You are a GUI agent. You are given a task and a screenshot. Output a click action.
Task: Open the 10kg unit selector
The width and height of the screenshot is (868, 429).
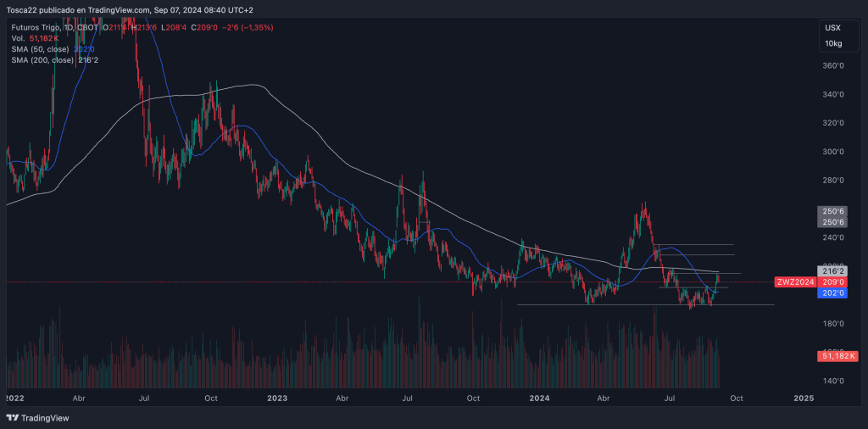(833, 43)
